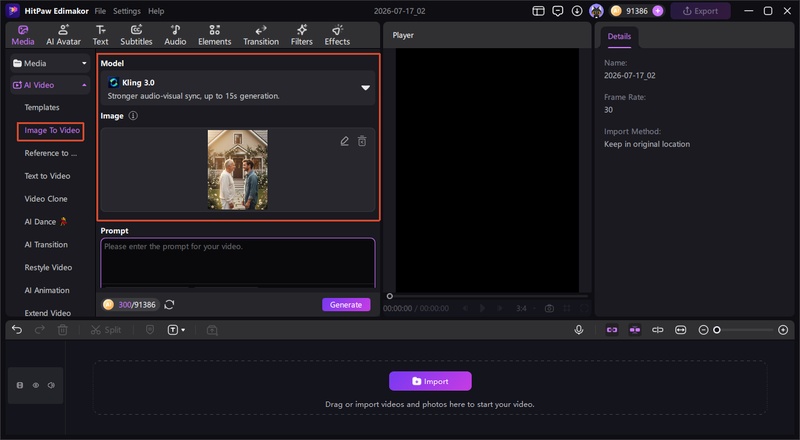The image size is (800, 440).
Task: Toggle the first purple link snapping icon
Action: (612, 330)
